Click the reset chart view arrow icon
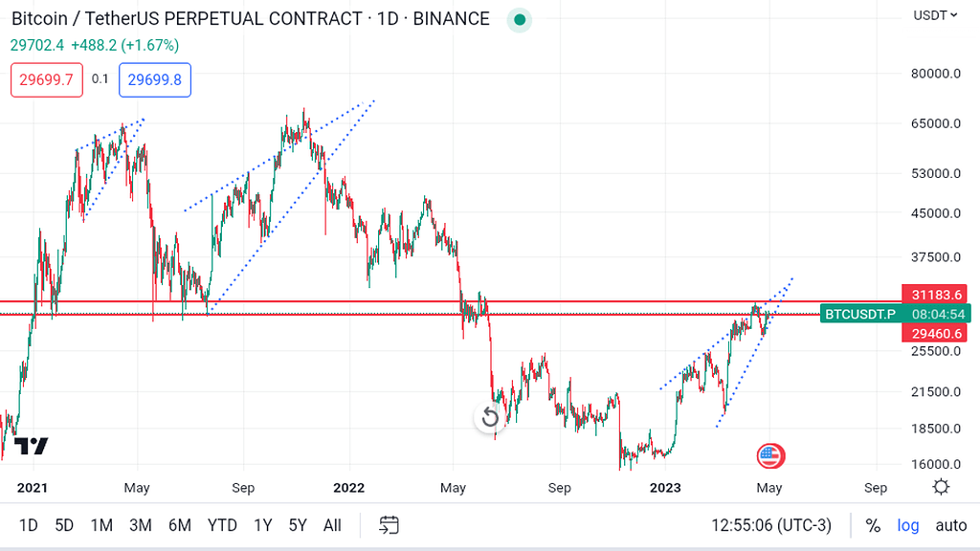This screenshot has height=551, width=980. (490, 417)
